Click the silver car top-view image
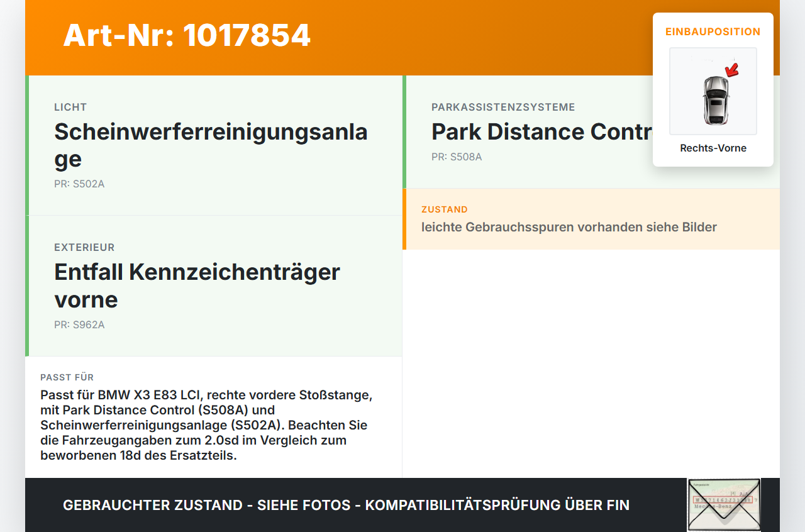805x532 pixels. click(713, 91)
